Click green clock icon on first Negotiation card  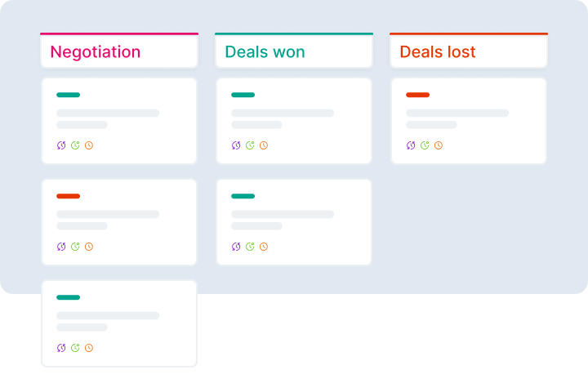pyautogui.click(x=75, y=145)
